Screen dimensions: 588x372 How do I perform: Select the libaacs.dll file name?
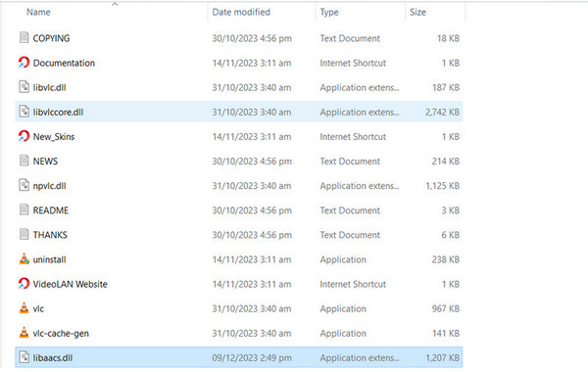(53, 357)
